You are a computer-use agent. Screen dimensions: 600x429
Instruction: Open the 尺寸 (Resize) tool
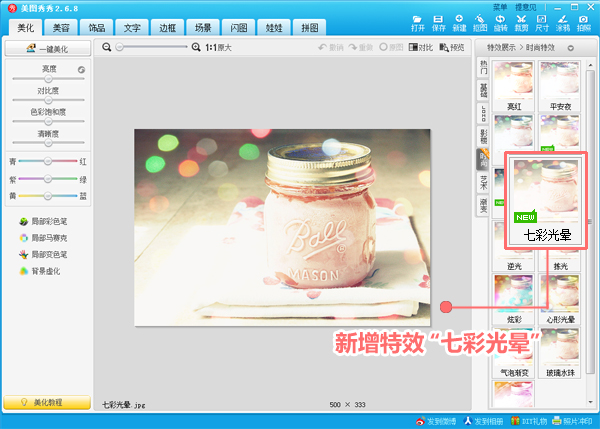pos(541,21)
